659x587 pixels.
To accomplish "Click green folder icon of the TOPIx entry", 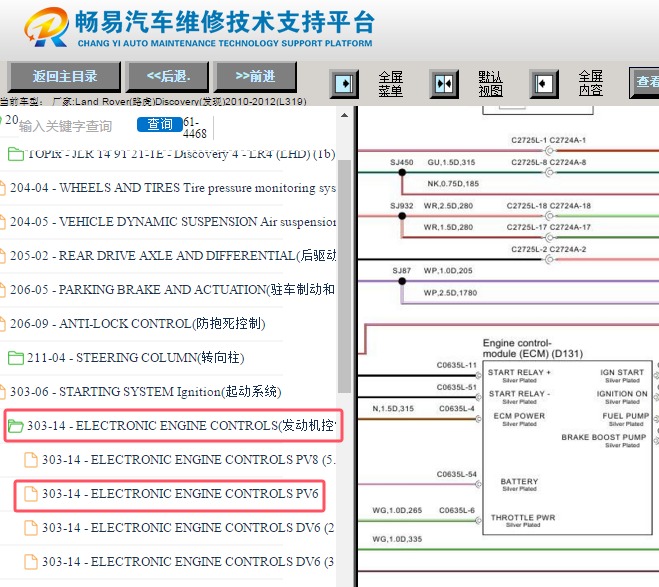I will pyautogui.click(x=16, y=154).
